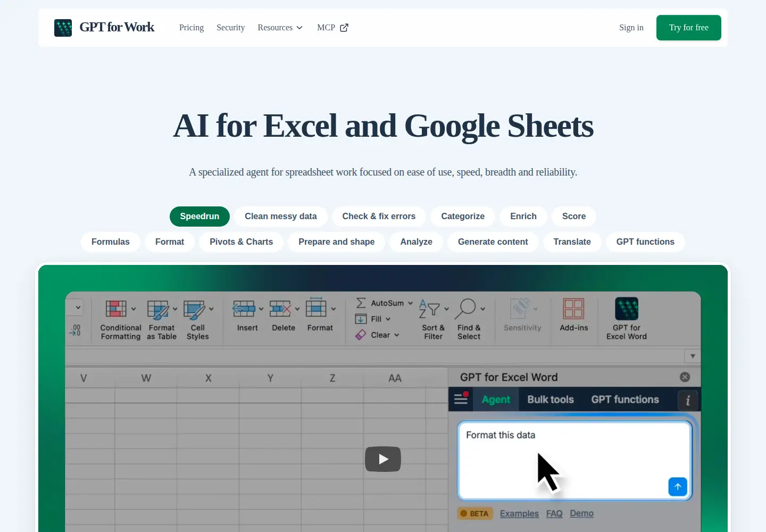This screenshot has height=532, width=766.
Task: Select the Translate tab
Action: pos(572,242)
